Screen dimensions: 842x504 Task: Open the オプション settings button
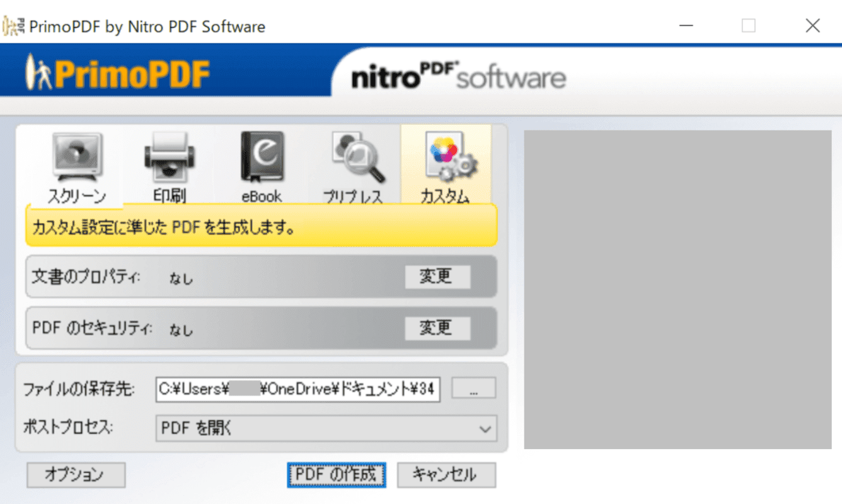[x=76, y=475]
